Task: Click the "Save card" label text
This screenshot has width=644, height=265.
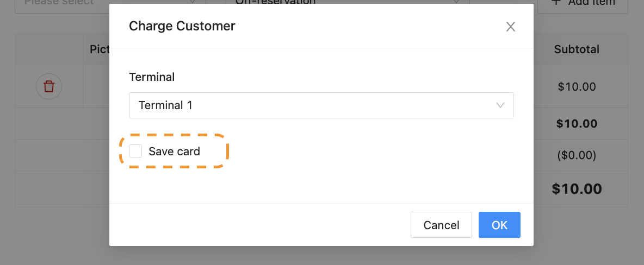Action: coord(174,152)
